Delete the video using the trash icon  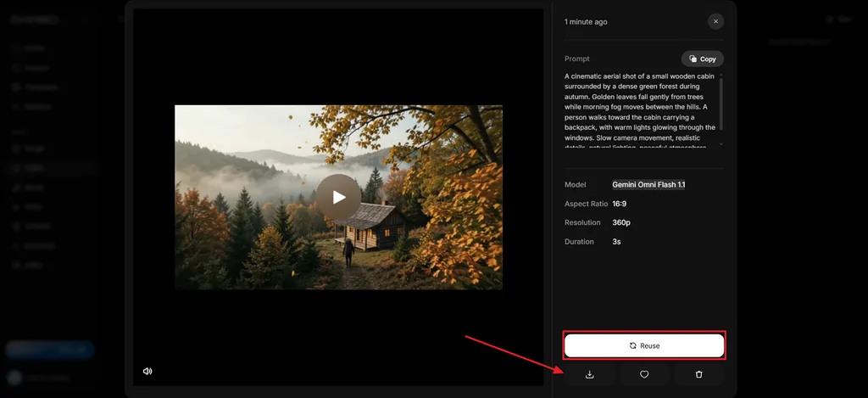pos(698,375)
